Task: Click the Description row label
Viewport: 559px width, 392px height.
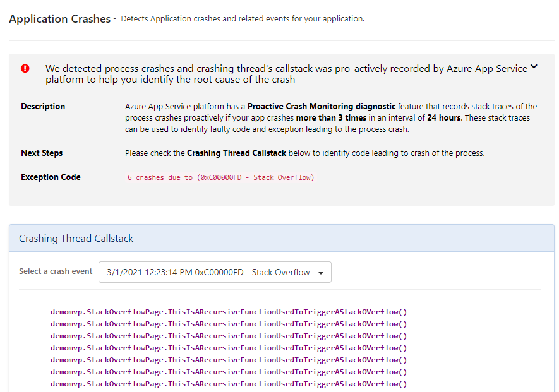Action: [x=43, y=106]
